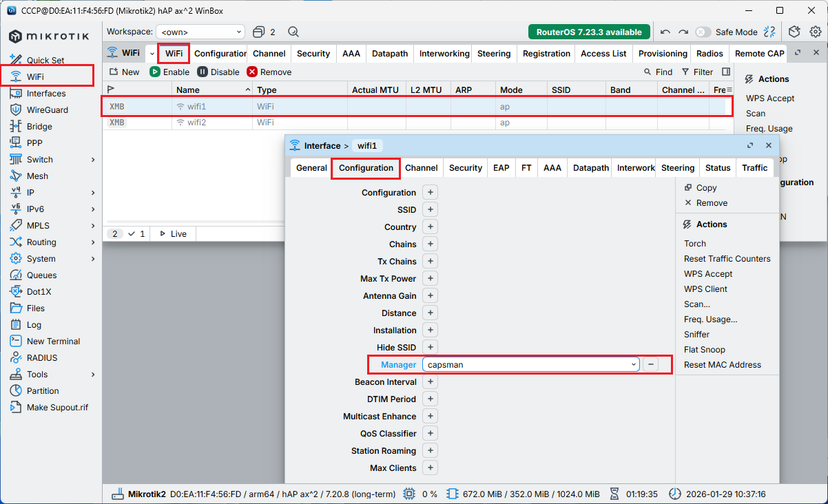Open Partition menu item
The height and width of the screenshot is (504, 828).
(43, 390)
